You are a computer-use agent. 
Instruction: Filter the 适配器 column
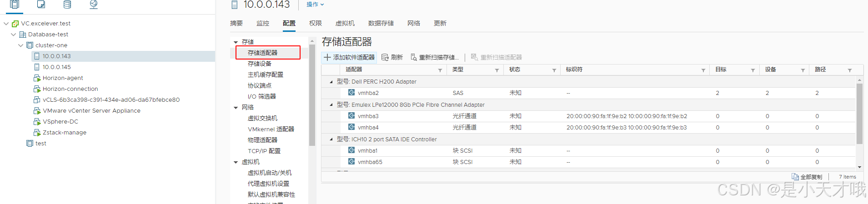pos(440,70)
